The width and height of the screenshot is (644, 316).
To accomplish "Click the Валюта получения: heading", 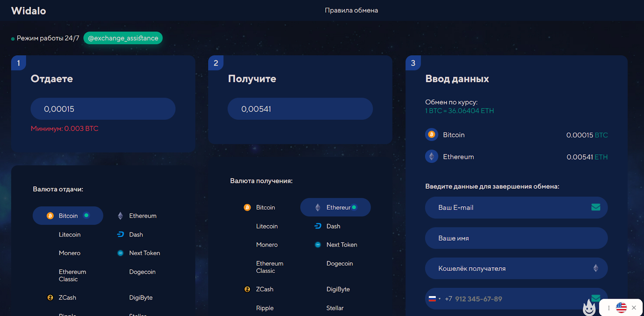I will (261, 181).
